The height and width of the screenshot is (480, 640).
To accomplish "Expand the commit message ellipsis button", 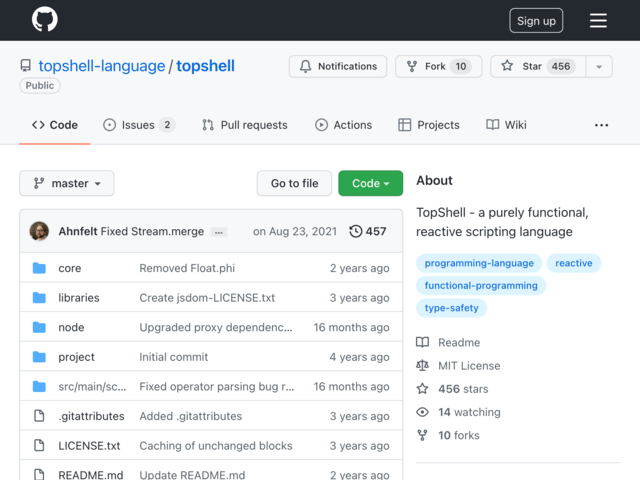I will 219,232.
